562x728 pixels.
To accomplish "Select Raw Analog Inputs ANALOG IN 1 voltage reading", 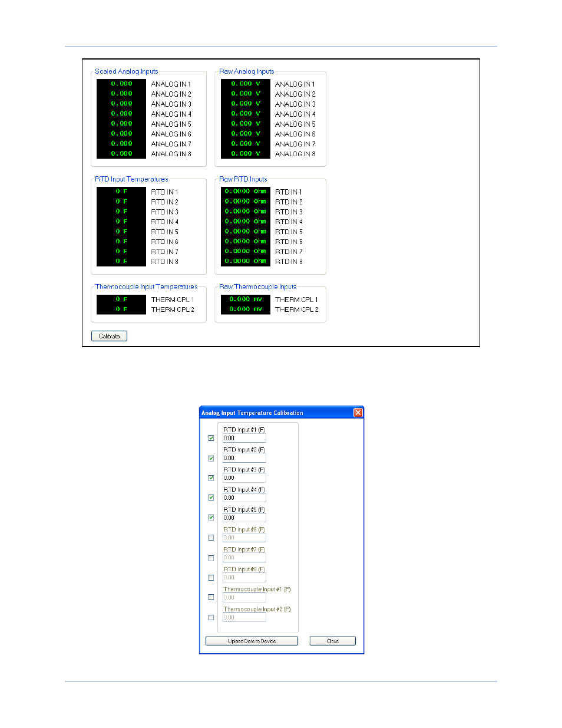I will pyautogui.click(x=246, y=84).
